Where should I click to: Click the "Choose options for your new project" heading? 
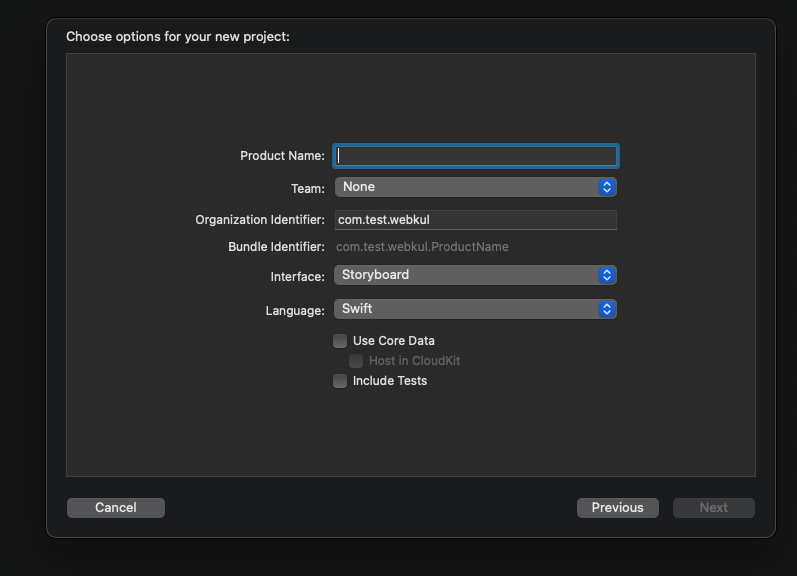pos(178,37)
